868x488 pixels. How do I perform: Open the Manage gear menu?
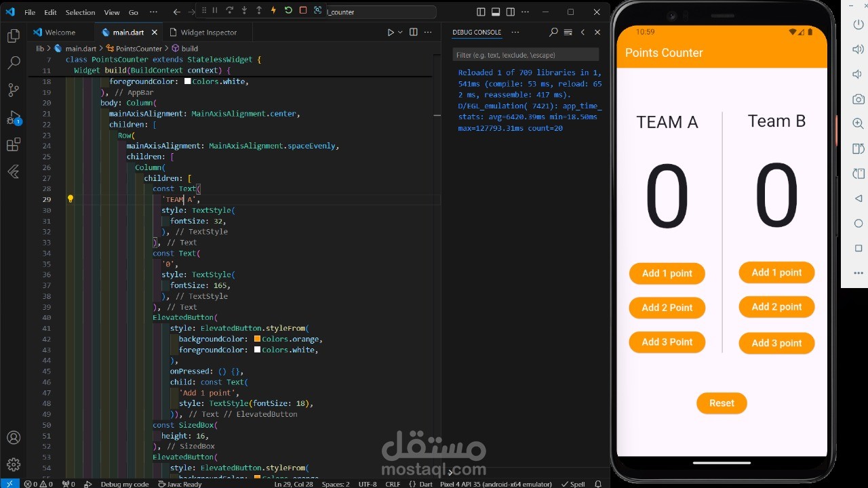(x=14, y=465)
